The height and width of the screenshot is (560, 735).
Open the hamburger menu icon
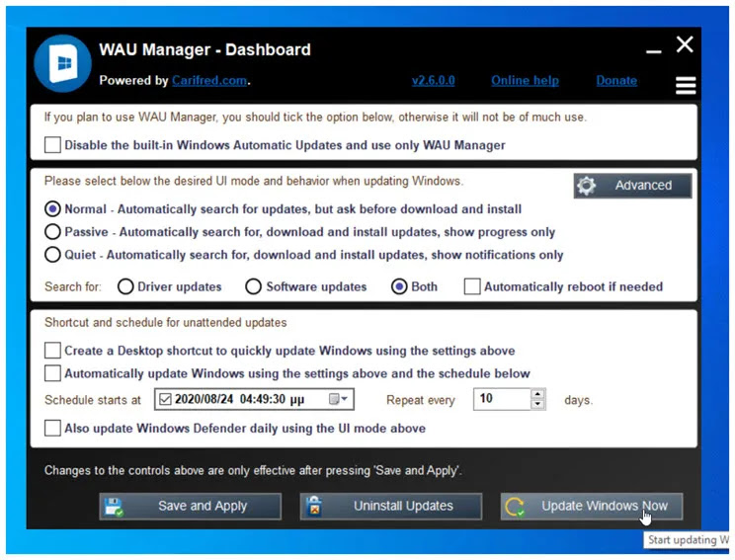click(686, 85)
